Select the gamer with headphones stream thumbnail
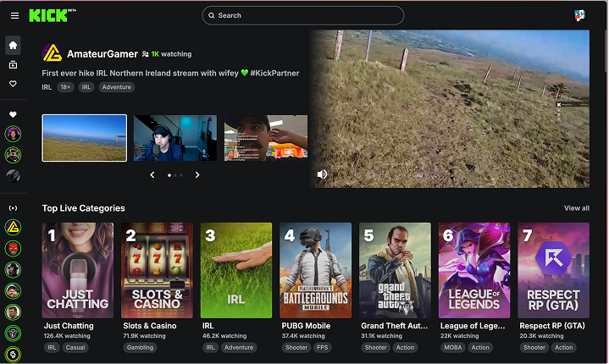Image resolution: width=609 pixels, height=364 pixels. [x=174, y=138]
